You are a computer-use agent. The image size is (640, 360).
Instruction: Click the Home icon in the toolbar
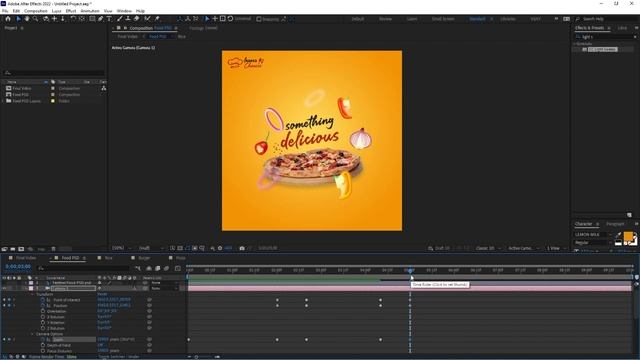click(8, 19)
